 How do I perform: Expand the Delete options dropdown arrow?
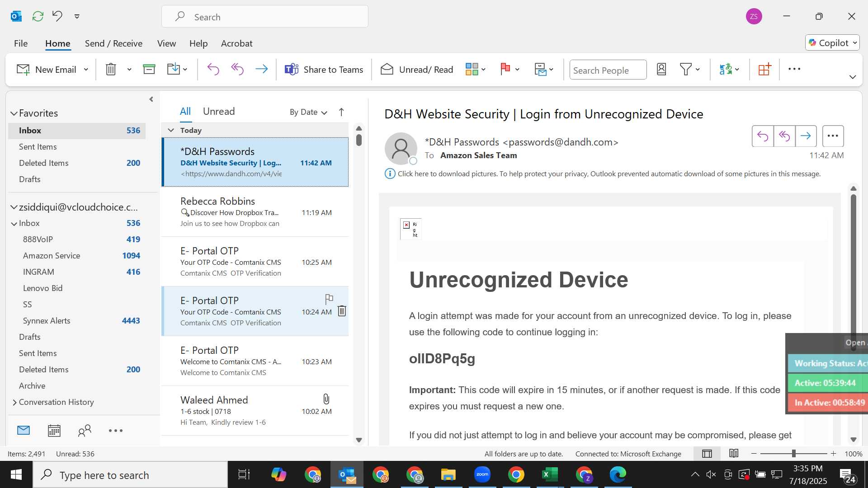tap(129, 70)
